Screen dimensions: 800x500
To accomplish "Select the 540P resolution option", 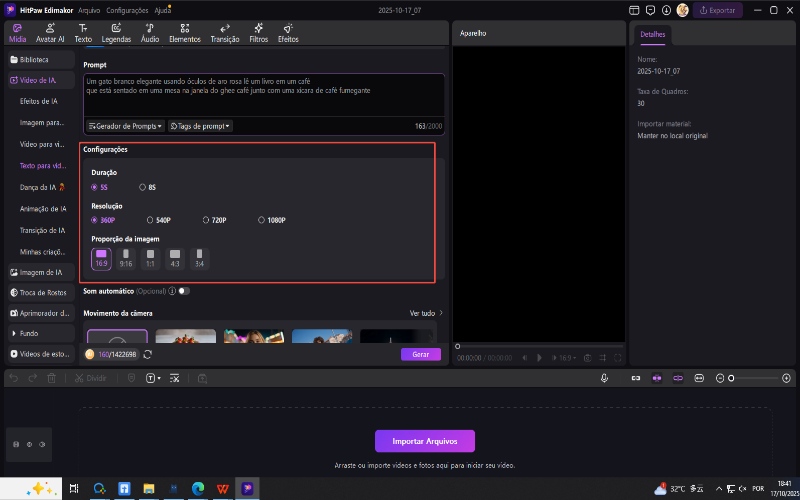I will click(150, 220).
